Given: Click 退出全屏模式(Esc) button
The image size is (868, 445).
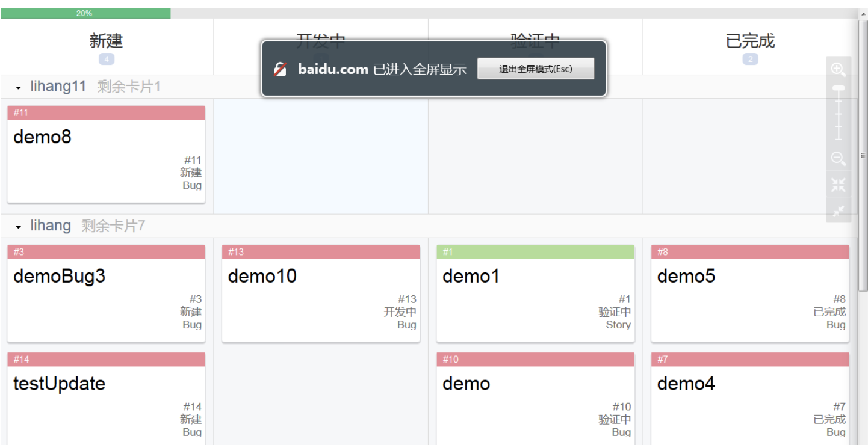Looking at the screenshot, I should 535,69.
